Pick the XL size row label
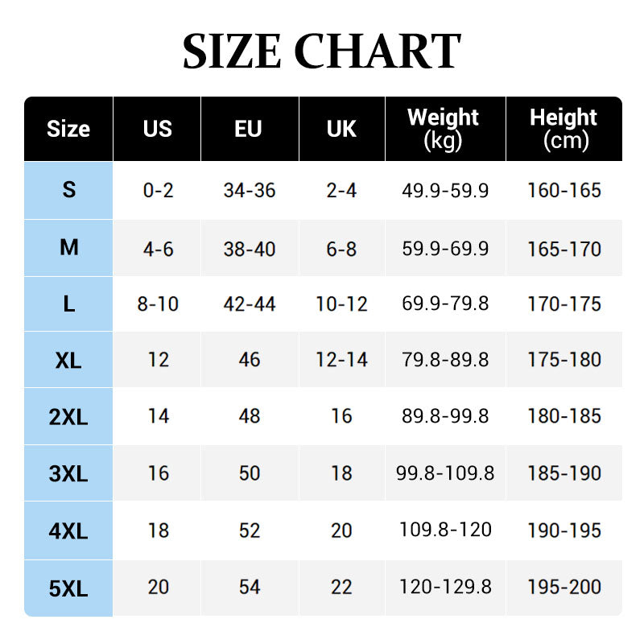The height and width of the screenshot is (644, 644). (x=69, y=360)
